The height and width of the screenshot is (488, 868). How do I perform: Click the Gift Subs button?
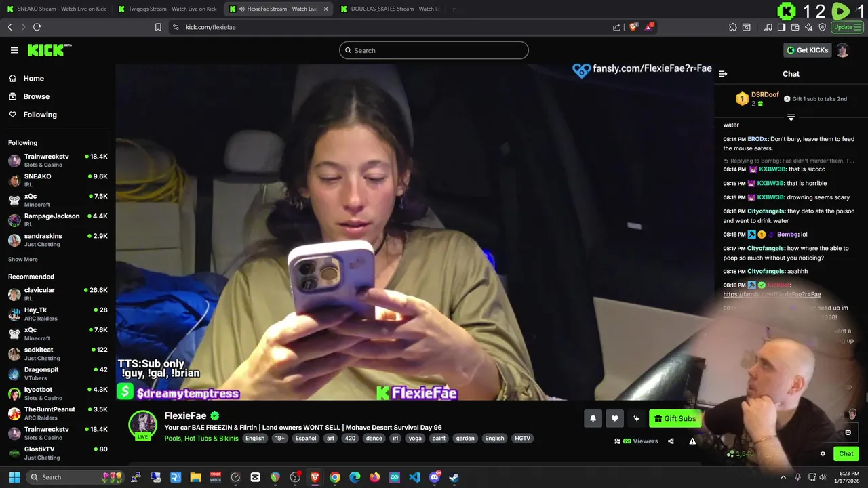pyautogui.click(x=675, y=418)
